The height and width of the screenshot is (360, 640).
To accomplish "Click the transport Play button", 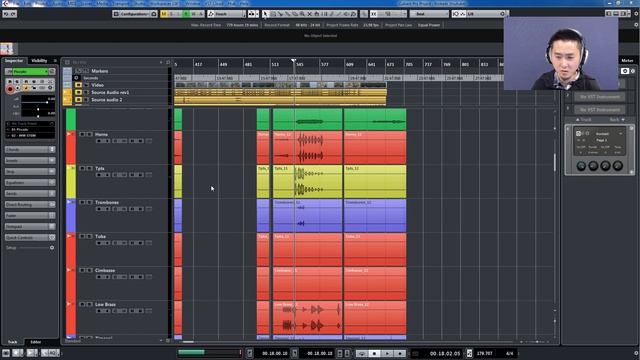I will click(387, 353).
